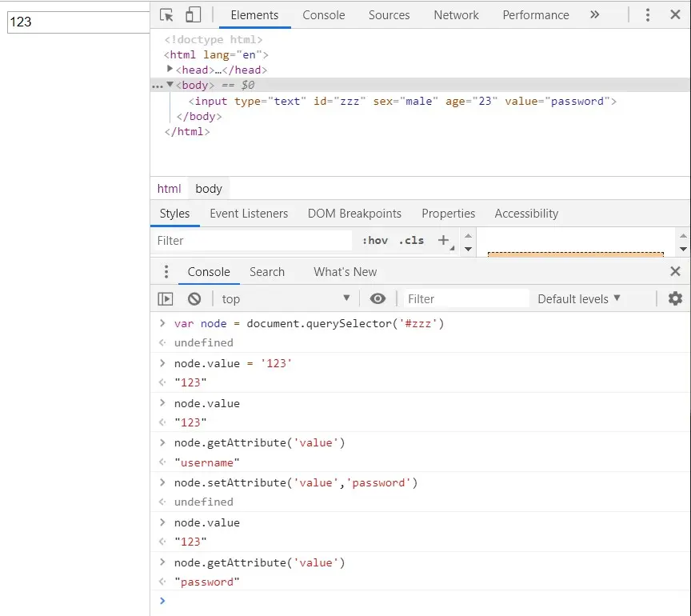Toggle the .cls class editor
Image resolution: width=691 pixels, height=616 pixels.
click(411, 240)
